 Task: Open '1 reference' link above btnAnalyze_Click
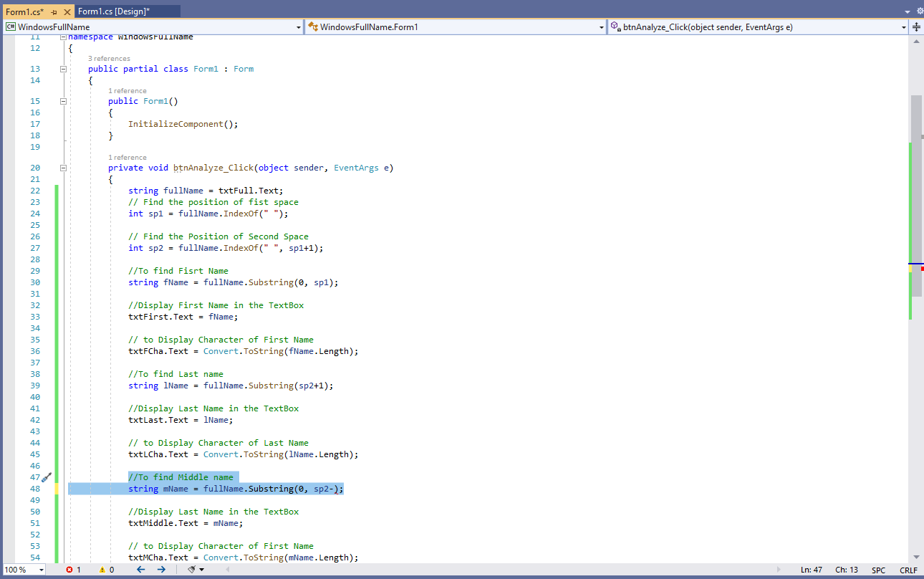pyautogui.click(x=127, y=158)
